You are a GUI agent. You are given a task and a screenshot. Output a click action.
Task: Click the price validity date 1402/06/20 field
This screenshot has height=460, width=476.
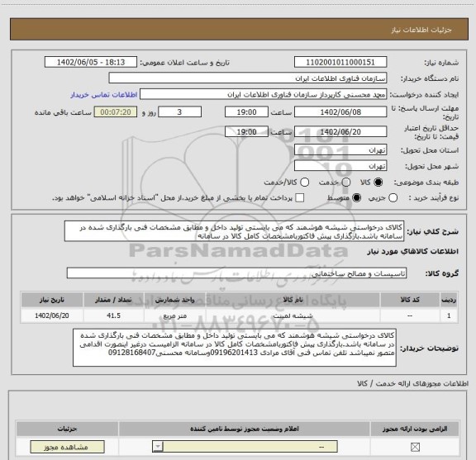tap(340, 131)
